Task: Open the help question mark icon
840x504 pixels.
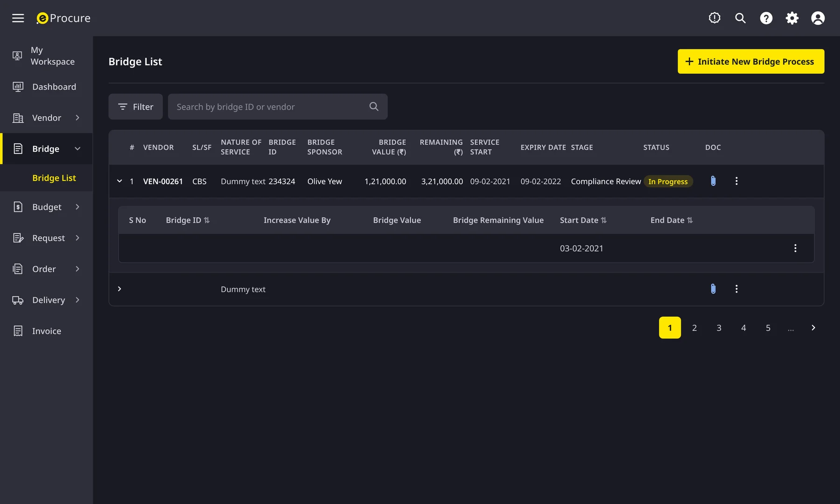Action: point(766,18)
